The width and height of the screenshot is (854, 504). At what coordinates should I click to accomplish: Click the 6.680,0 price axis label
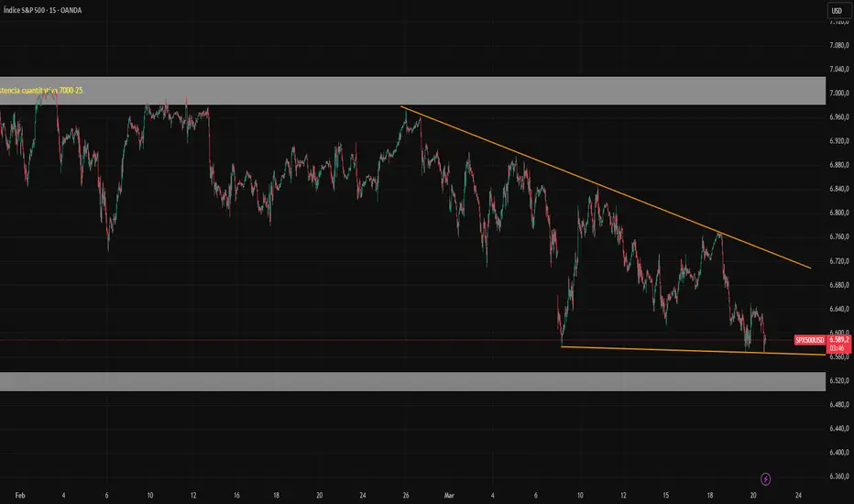pos(838,285)
